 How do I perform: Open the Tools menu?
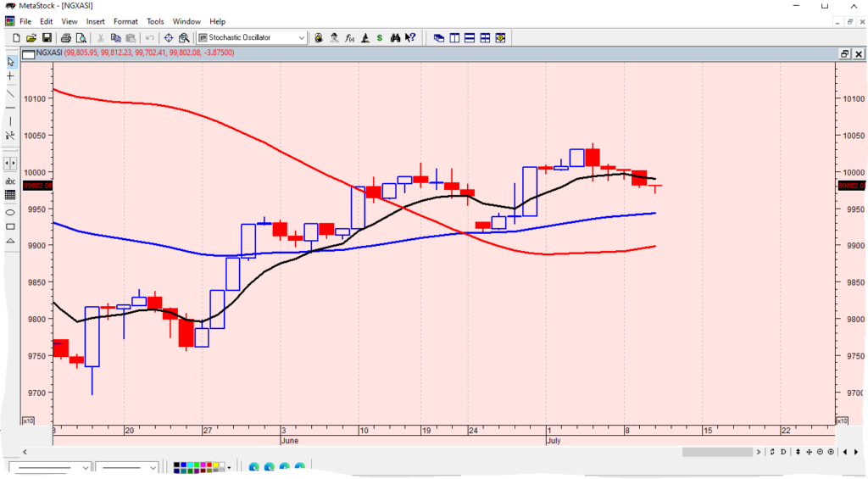click(155, 21)
